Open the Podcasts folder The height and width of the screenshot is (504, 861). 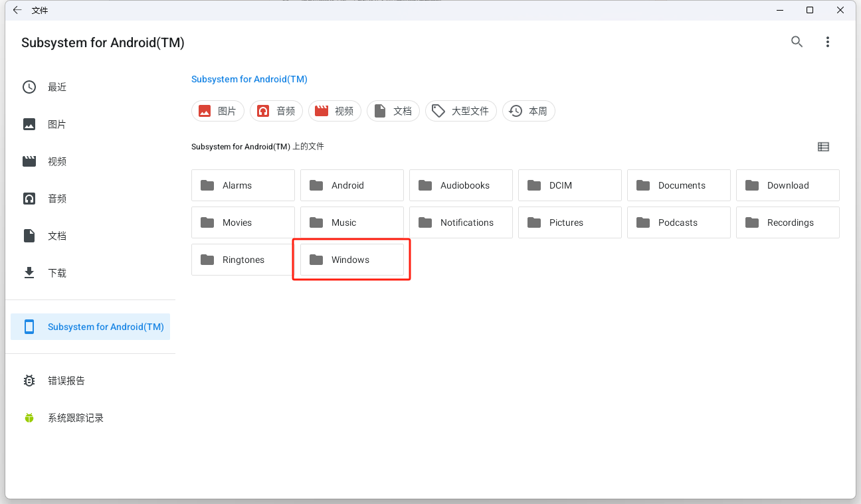coord(679,222)
